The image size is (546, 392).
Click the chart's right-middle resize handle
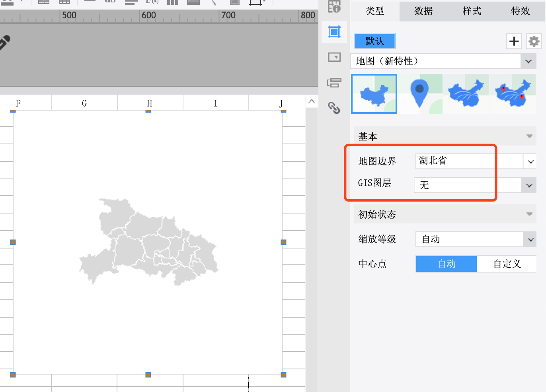283,242
